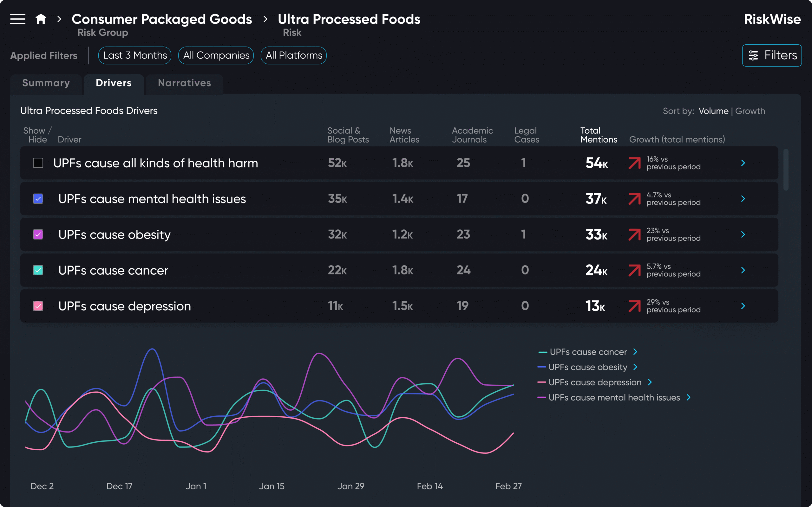Click the sliders icon in Filters button

753,56
